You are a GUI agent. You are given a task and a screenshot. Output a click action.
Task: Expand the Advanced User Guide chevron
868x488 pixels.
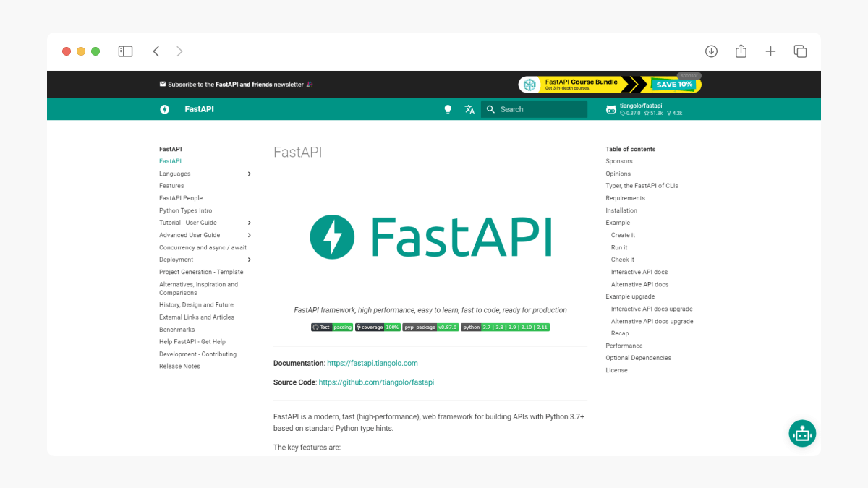click(x=250, y=235)
